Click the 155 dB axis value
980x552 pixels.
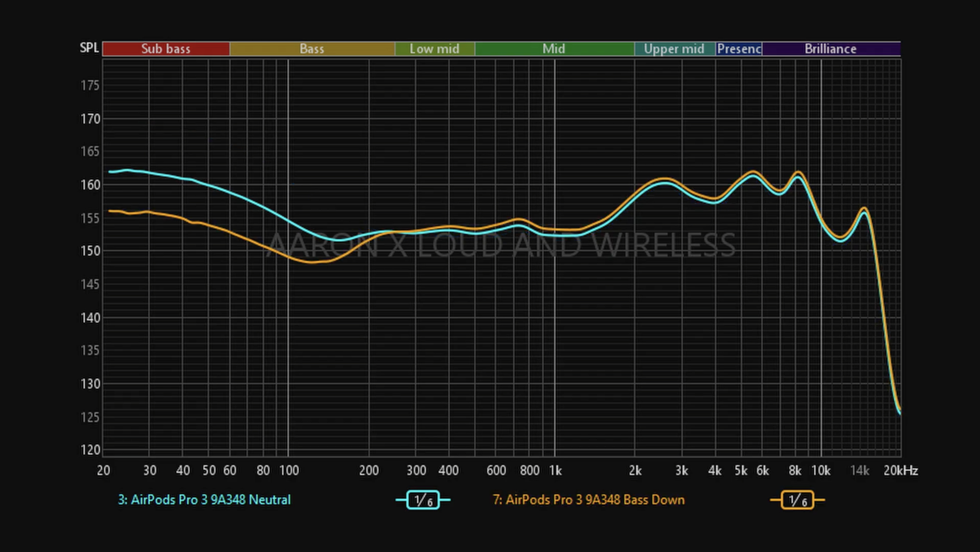90,218
